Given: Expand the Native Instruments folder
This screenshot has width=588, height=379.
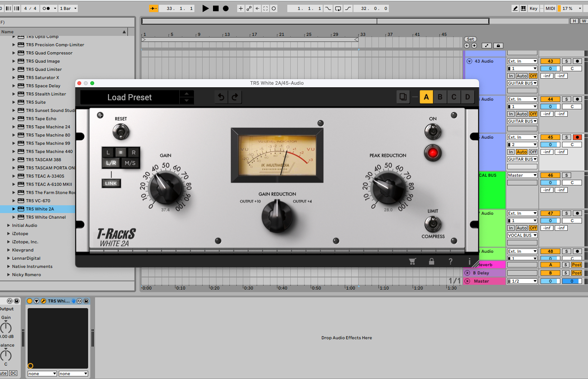Looking at the screenshot, I should pyautogui.click(x=9, y=266).
